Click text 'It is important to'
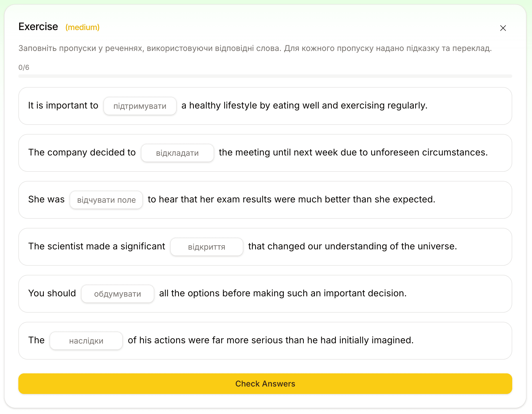532x414 pixels. click(x=63, y=105)
